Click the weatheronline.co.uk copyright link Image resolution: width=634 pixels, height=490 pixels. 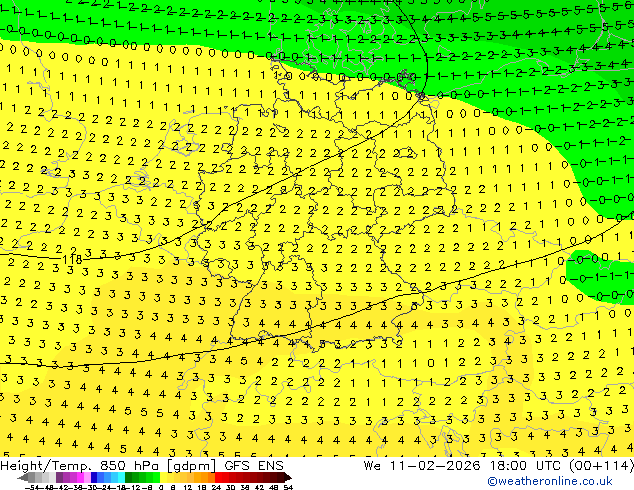pos(550,481)
